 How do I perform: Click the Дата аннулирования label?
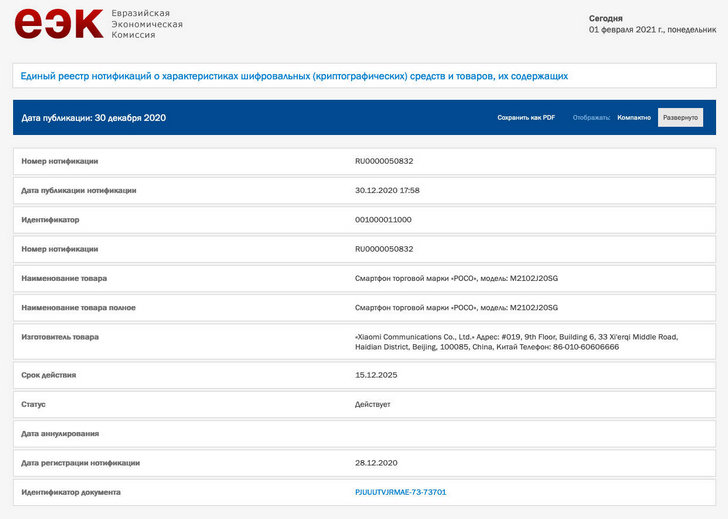(60, 434)
